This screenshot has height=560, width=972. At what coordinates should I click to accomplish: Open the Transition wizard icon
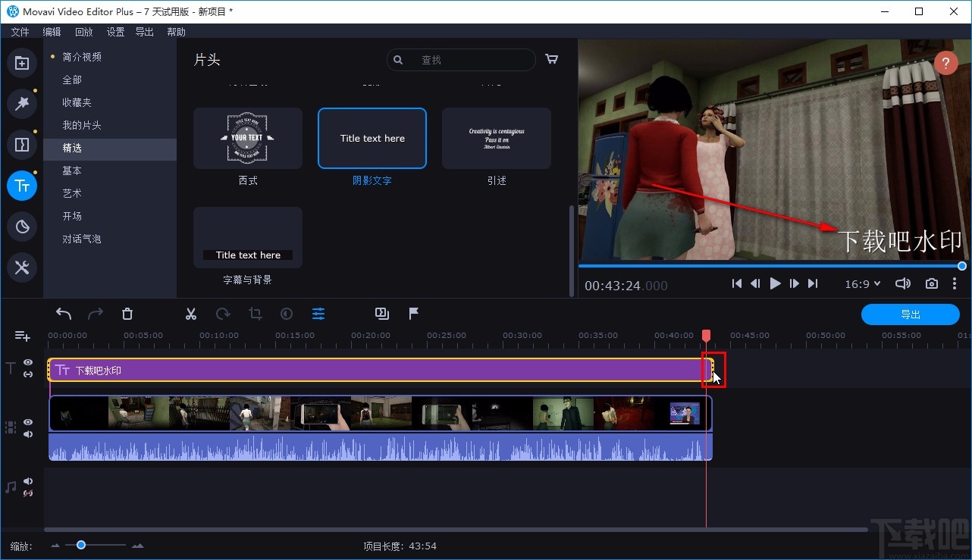382,313
